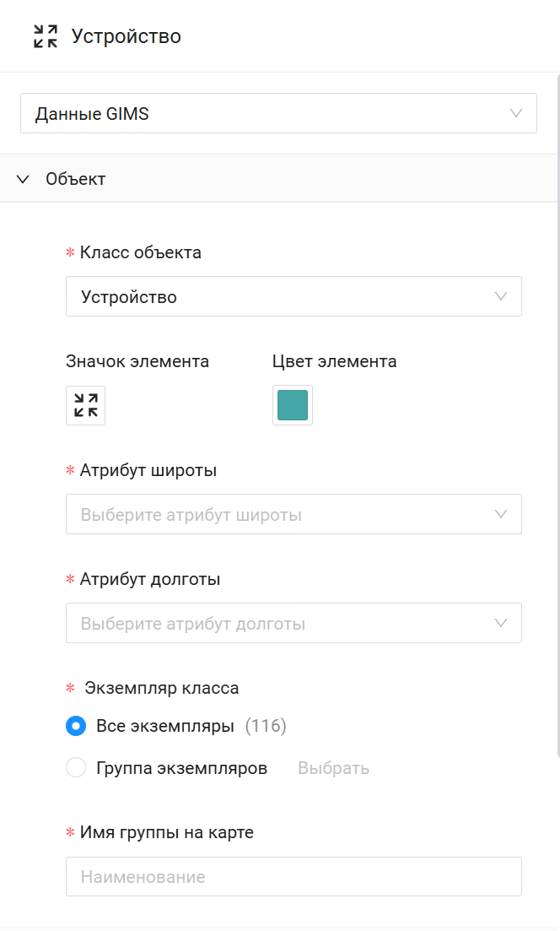Select the Группа экземпляров radio button
560x931 pixels.
76,768
